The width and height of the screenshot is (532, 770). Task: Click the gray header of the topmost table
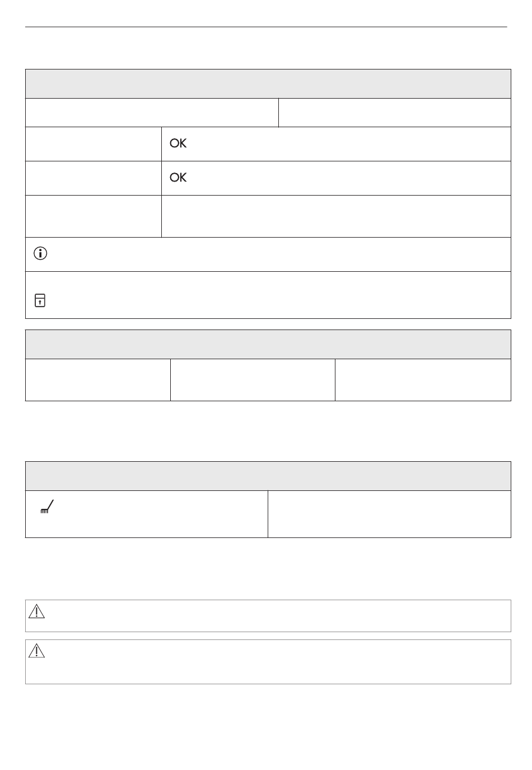pos(268,84)
